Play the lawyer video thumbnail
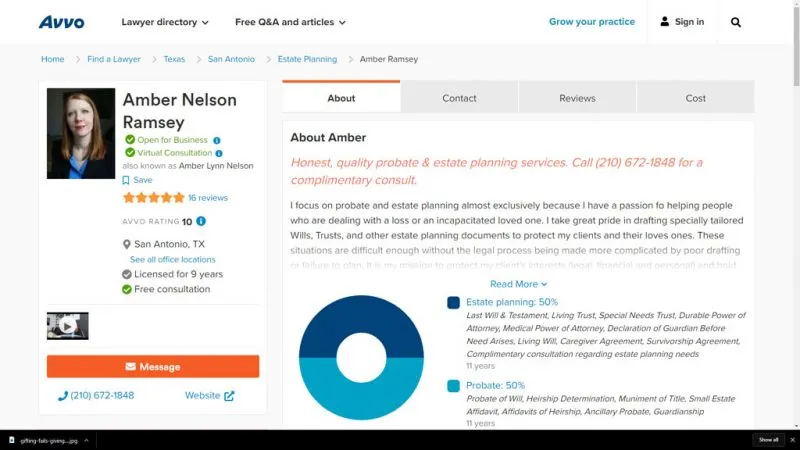This screenshot has height=450, width=800. pos(68,326)
